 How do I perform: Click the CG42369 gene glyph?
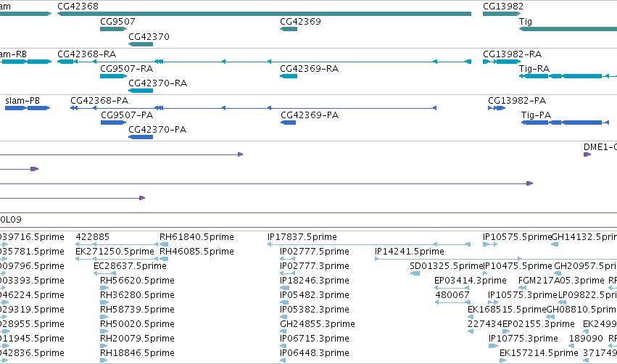point(289,29)
